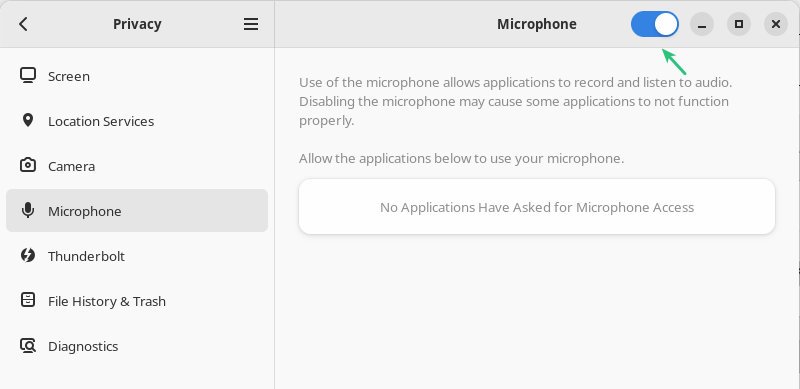Minimize the Settings window

click(x=702, y=24)
